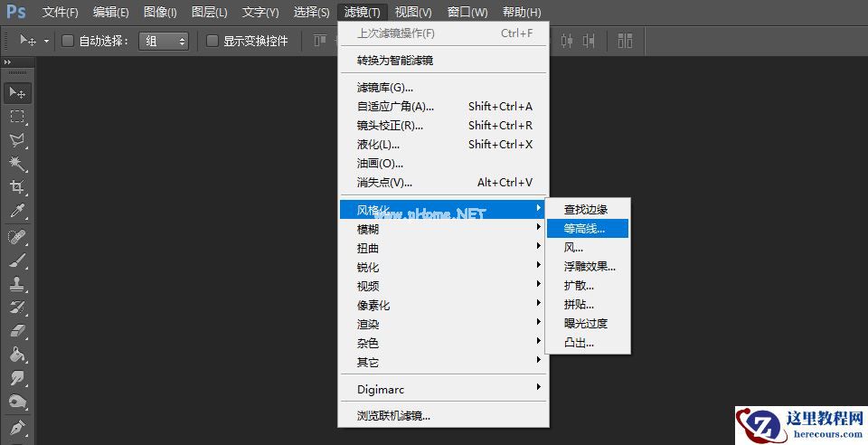Expand the 杂色 submenu
868x445 pixels.
[x=443, y=343]
